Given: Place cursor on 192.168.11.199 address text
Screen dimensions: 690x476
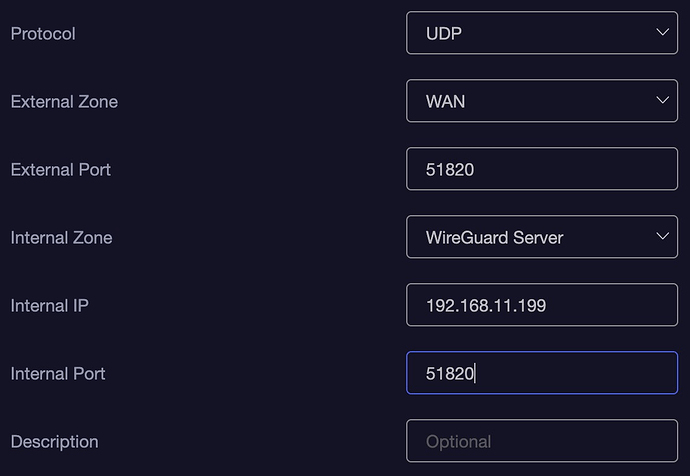Looking at the screenshot, I should 486,306.
